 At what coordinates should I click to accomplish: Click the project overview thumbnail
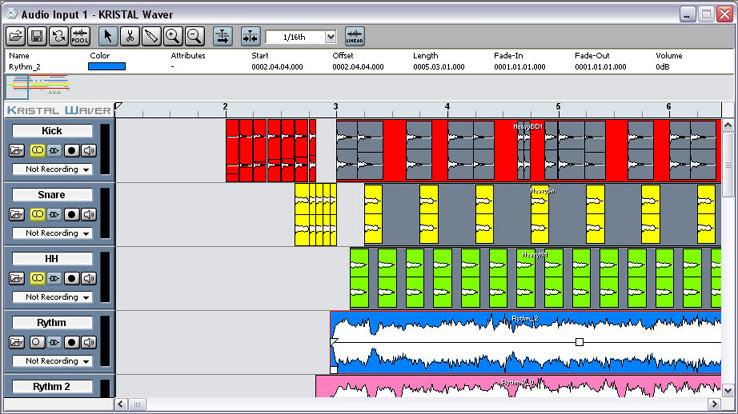(x=38, y=85)
